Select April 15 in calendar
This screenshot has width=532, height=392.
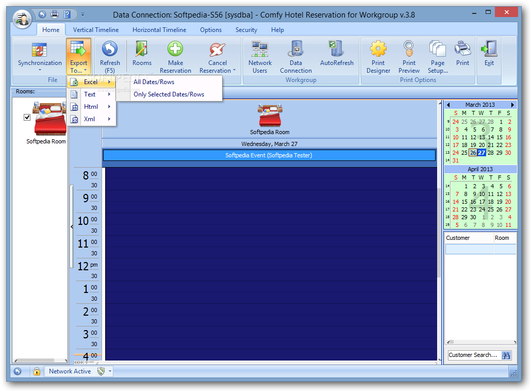(x=464, y=202)
